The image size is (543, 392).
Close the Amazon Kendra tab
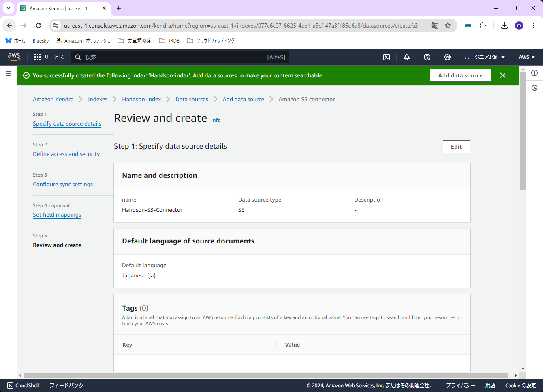[104, 8]
